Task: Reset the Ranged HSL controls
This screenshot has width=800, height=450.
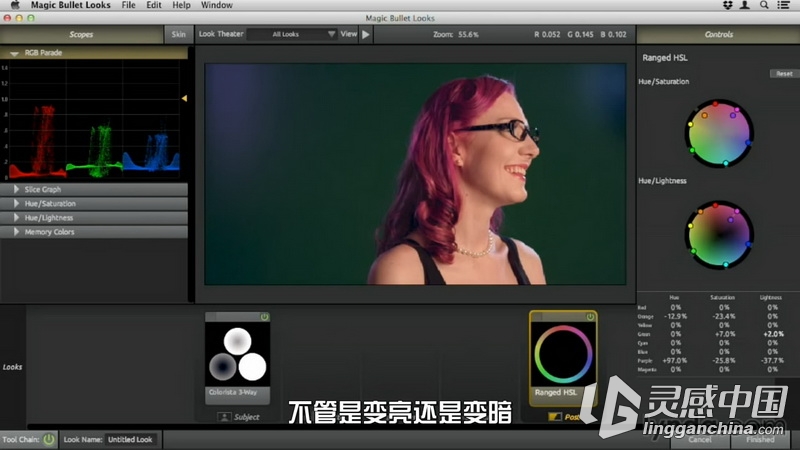Action: (x=784, y=74)
